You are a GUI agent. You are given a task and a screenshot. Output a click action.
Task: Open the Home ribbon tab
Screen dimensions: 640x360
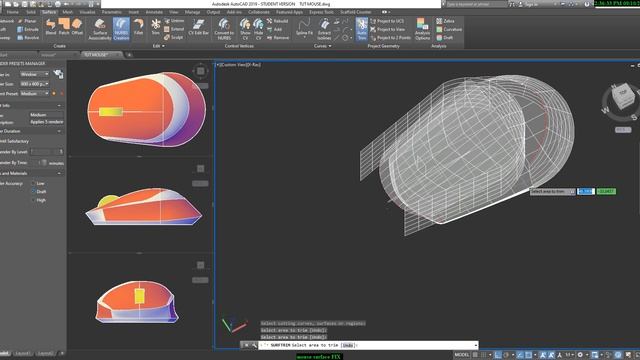[x=13, y=12]
